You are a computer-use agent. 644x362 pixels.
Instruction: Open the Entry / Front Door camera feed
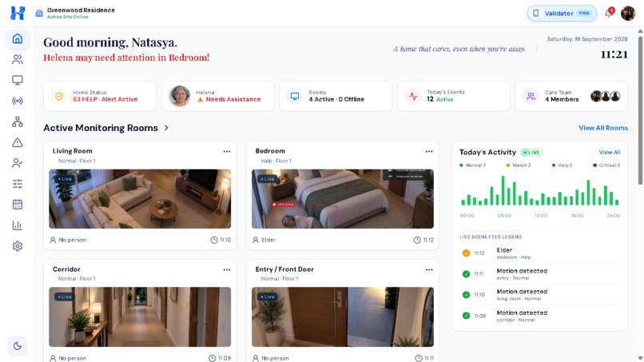pos(343,316)
